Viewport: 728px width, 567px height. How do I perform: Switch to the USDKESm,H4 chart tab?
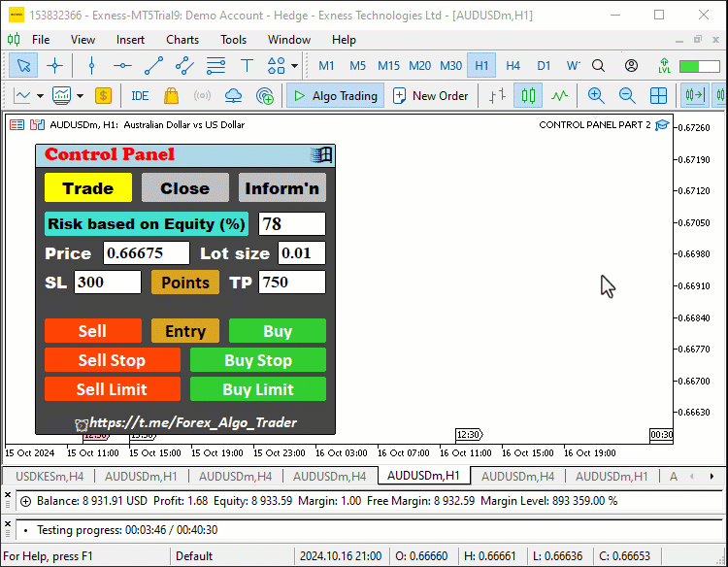pyautogui.click(x=50, y=477)
